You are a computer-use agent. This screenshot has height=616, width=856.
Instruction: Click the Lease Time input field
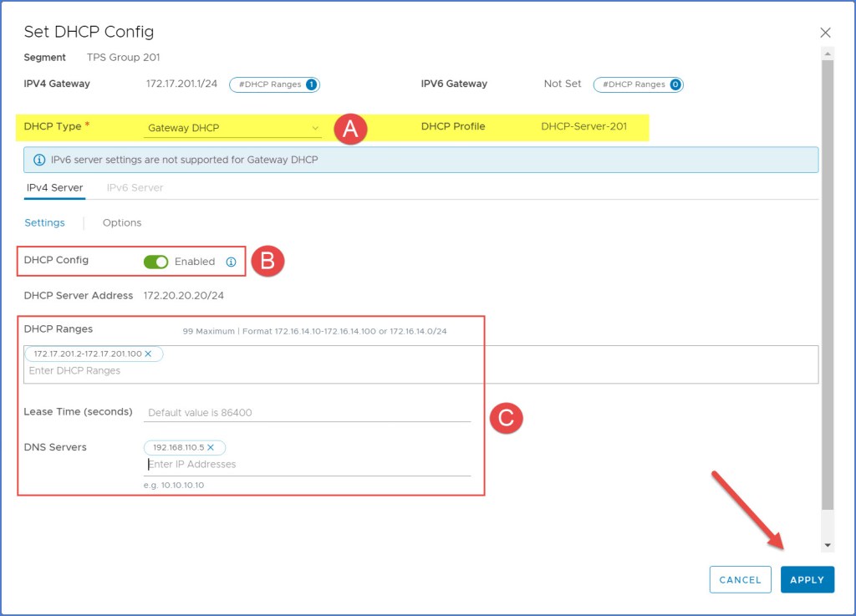pyautogui.click(x=307, y=412)
